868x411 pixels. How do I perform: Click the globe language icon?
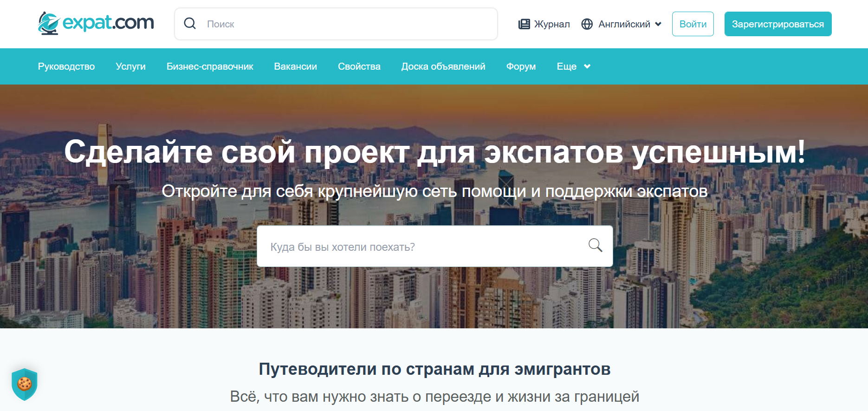pos(587,24)
